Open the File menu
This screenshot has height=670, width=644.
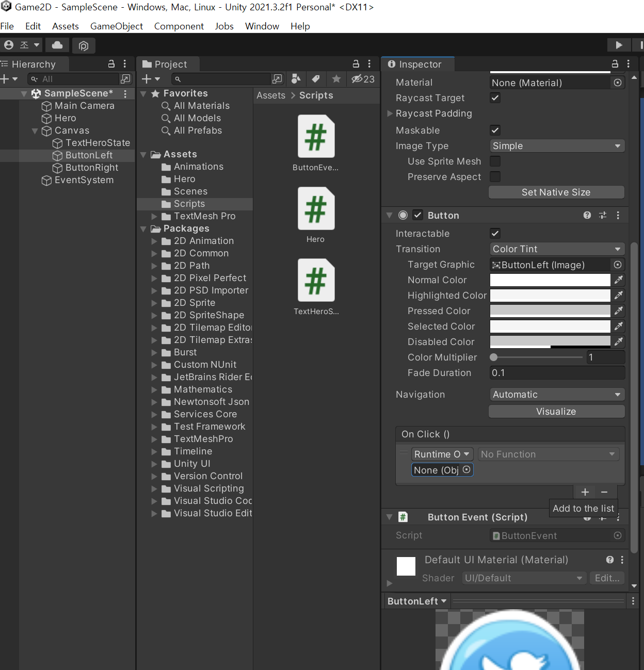(7, 26)
